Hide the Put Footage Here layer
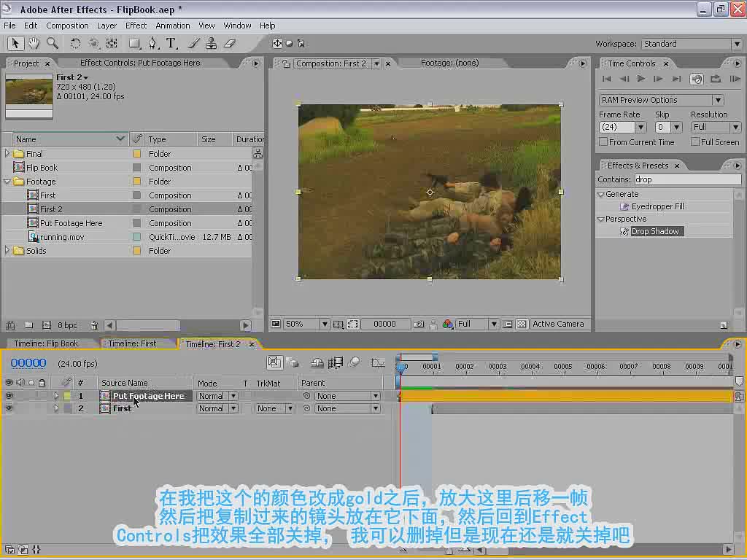 tap(9, 396)
